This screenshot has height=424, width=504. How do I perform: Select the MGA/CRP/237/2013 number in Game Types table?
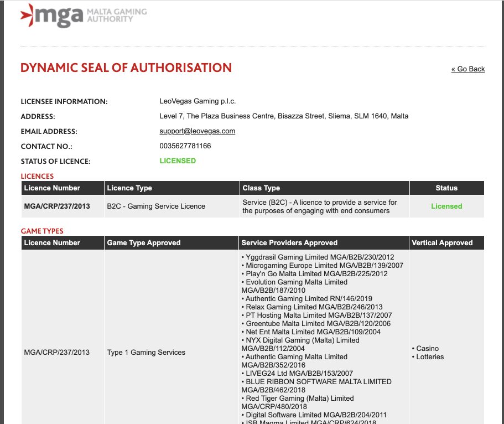click(x=57, y=352)
